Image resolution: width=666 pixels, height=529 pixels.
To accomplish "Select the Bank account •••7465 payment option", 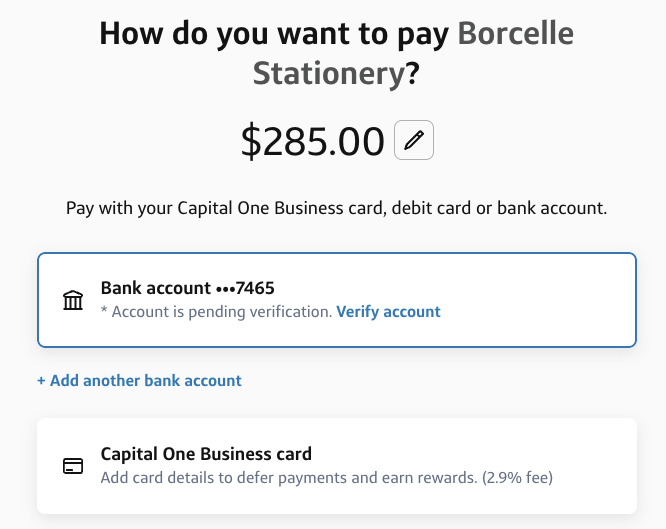I will pyautogui.click(x=336, y=300).
